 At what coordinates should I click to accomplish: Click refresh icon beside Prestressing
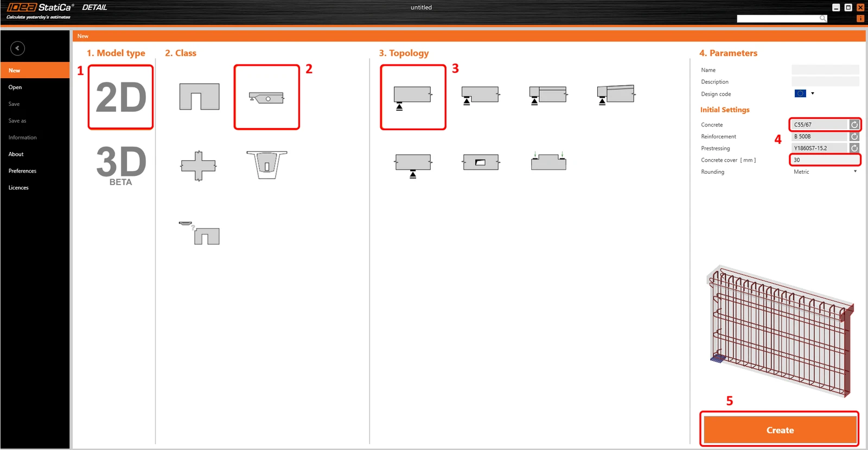854,148
